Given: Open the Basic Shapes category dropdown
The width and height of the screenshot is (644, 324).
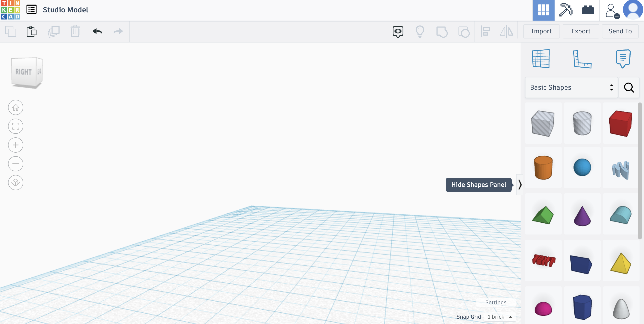Looking at the screenshot, I should [x=571, y=87].
